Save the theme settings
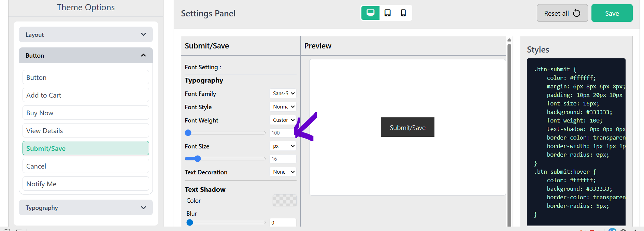644x231 pixels. pos(612,13)
